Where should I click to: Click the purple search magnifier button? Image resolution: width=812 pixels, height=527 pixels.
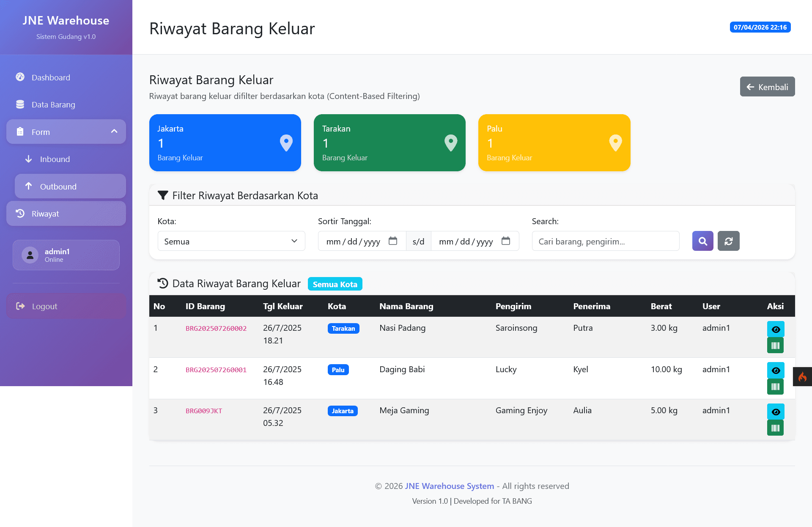click(702, 241)
